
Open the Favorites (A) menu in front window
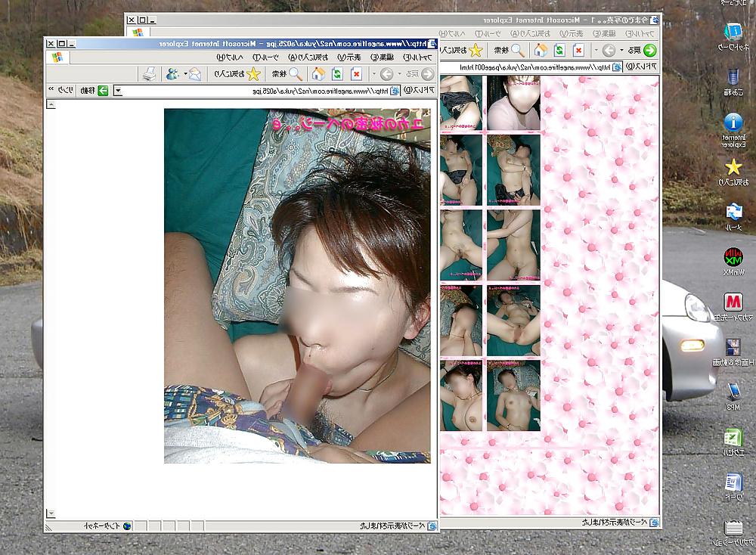pyautogui.click(x=308, y=57)
